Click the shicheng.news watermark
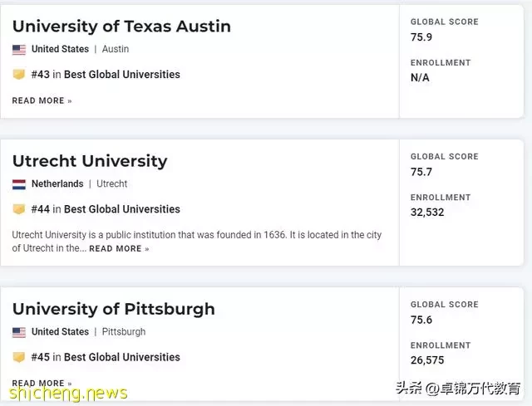 point(68,394)
